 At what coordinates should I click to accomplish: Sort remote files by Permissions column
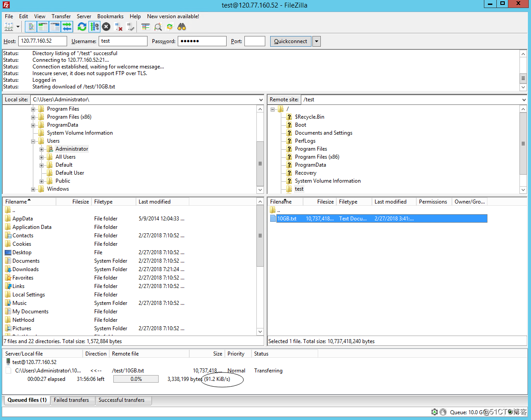(433, 201)
